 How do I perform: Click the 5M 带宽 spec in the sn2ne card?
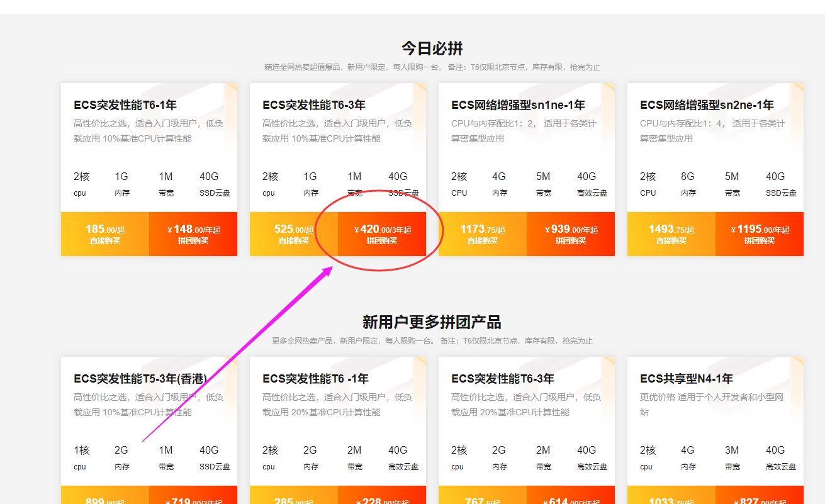[732, 184]
